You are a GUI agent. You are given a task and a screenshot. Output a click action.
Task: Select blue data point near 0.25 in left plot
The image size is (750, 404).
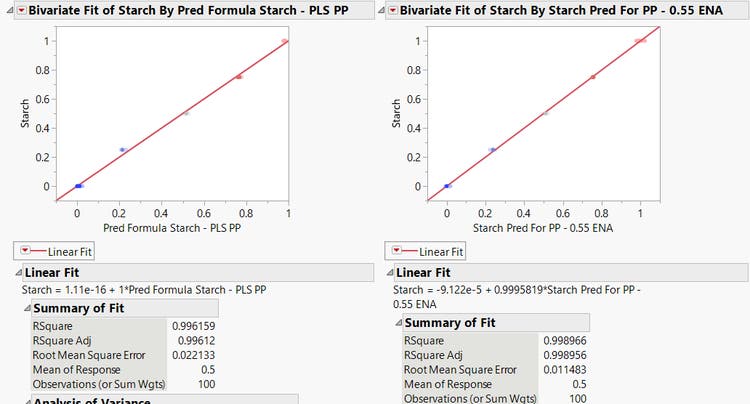pos(122,150)
